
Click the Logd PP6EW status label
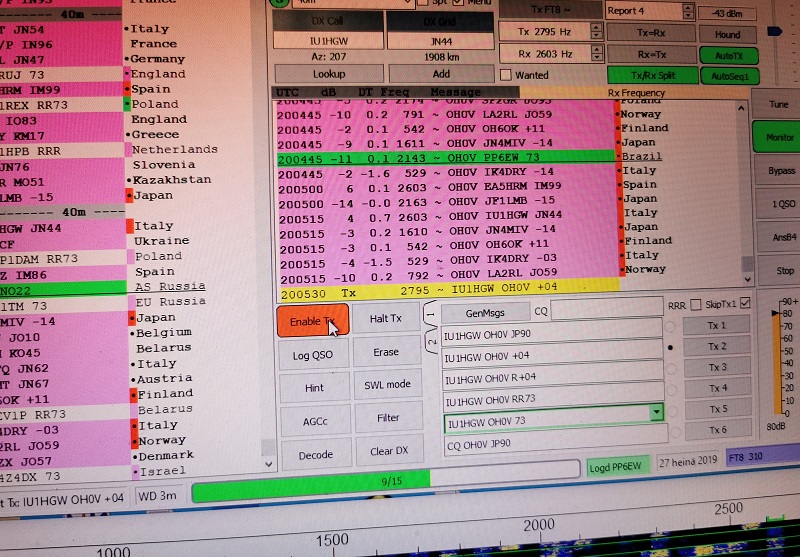coord(618,466)
